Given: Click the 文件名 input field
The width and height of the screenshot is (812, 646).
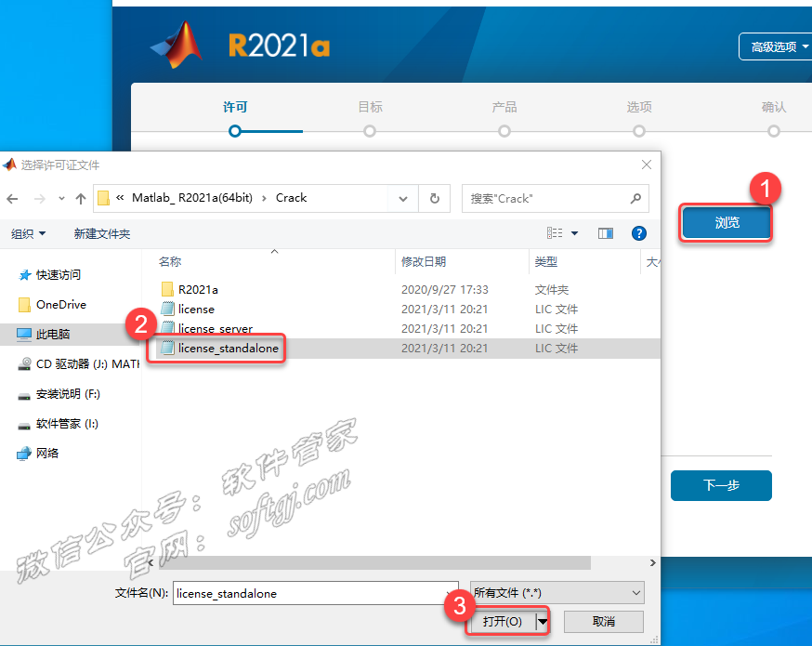Looking at the screenshot, I should pos(315,593).
